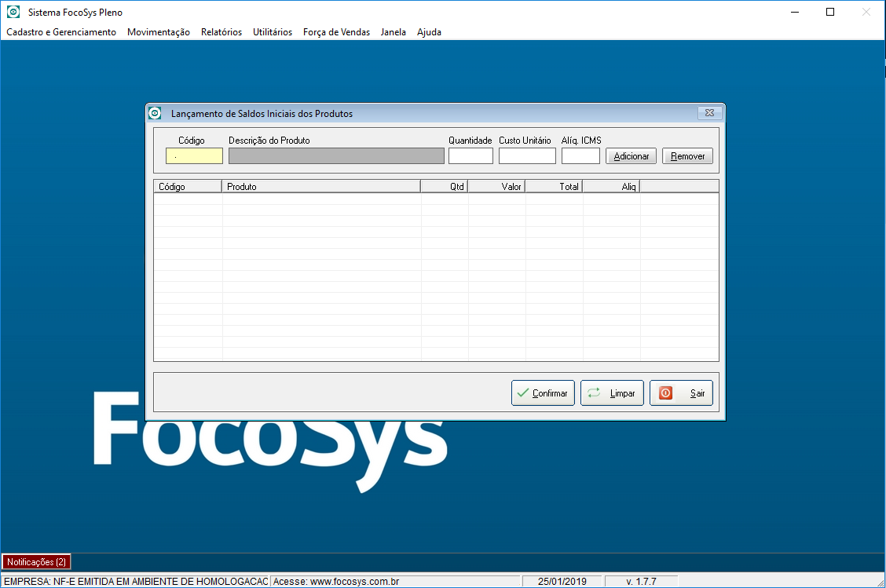Viewport: 886px width, 588px height.
Task: Click the FocoSys app icon in title bar
Action: pyautogui.click(x=13, y=12)
